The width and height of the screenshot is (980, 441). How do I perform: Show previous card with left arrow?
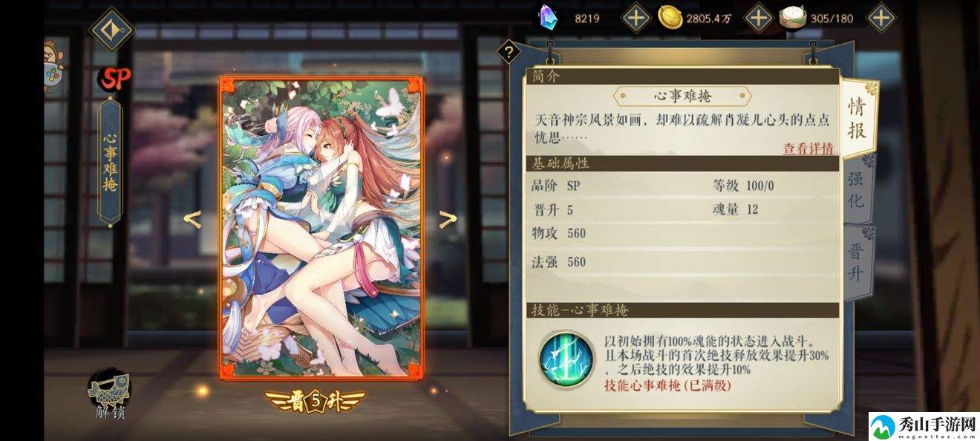pos(192,219)
